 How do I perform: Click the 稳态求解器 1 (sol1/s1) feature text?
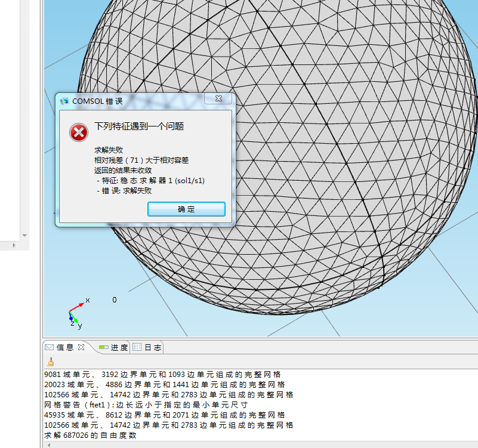tap(150, 180)
